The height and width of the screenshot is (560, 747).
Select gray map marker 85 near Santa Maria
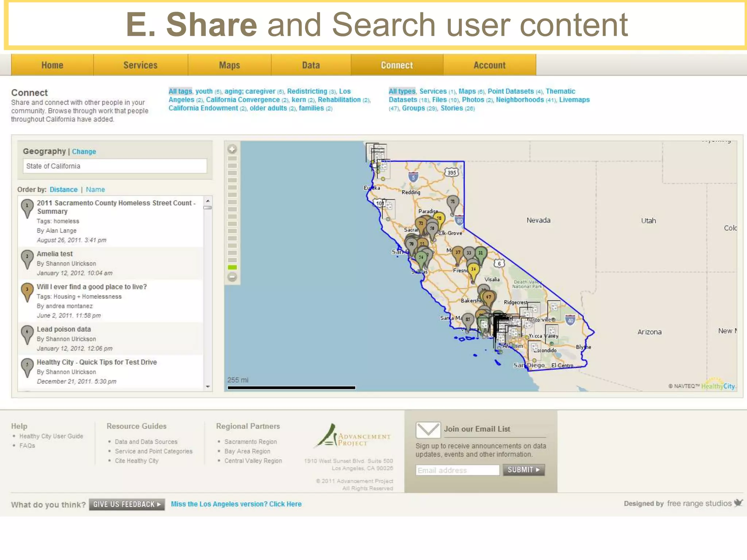[x=468, y=321]
